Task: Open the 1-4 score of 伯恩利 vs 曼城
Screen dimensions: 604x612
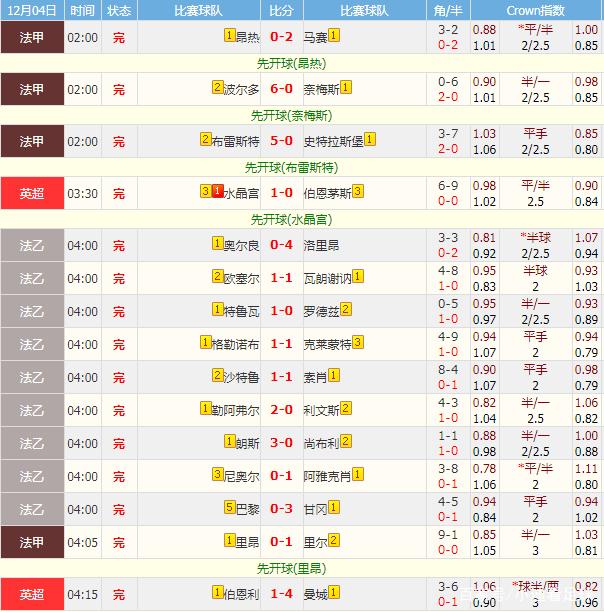Action: pos(281,594)
